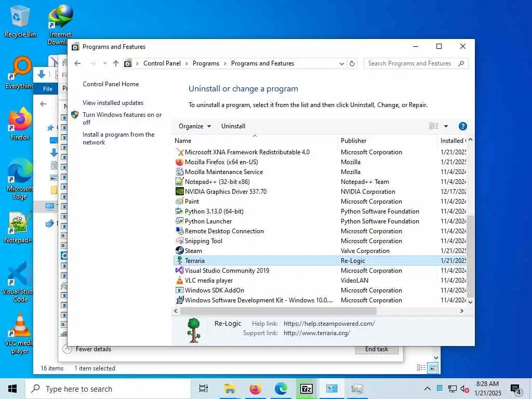Expand the address bar history dropdown

(341, 63)
